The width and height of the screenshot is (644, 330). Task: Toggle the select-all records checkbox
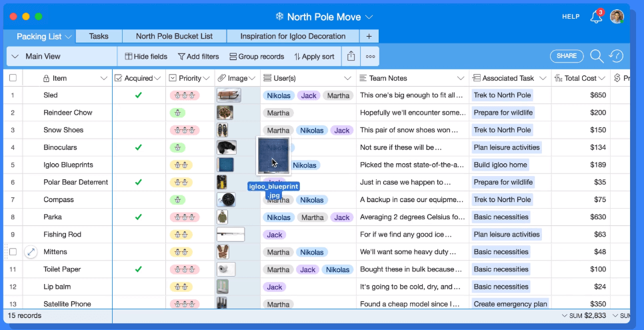click(x=13, y=78)
